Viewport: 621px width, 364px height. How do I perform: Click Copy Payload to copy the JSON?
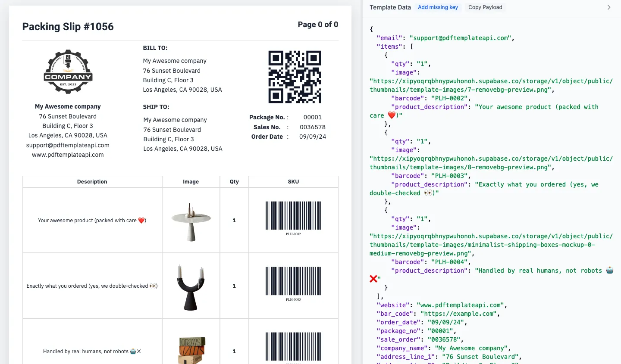[x=485, y=7]
